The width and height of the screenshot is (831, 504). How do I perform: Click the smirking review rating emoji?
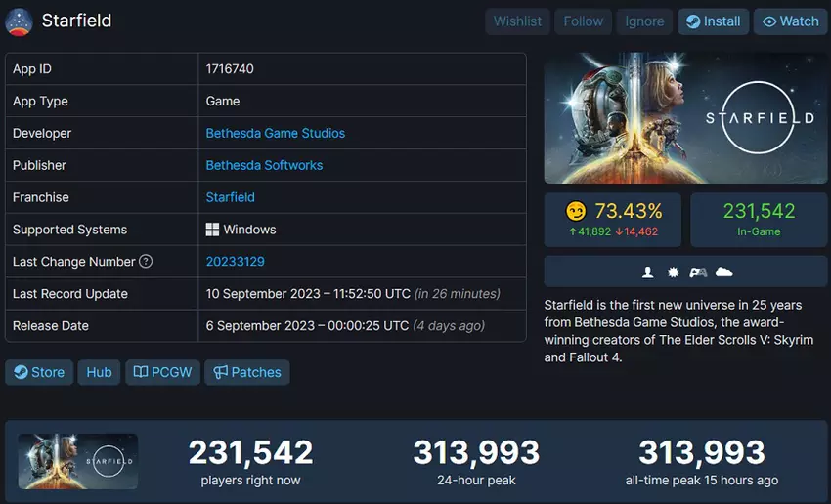(x=576, y=211)
